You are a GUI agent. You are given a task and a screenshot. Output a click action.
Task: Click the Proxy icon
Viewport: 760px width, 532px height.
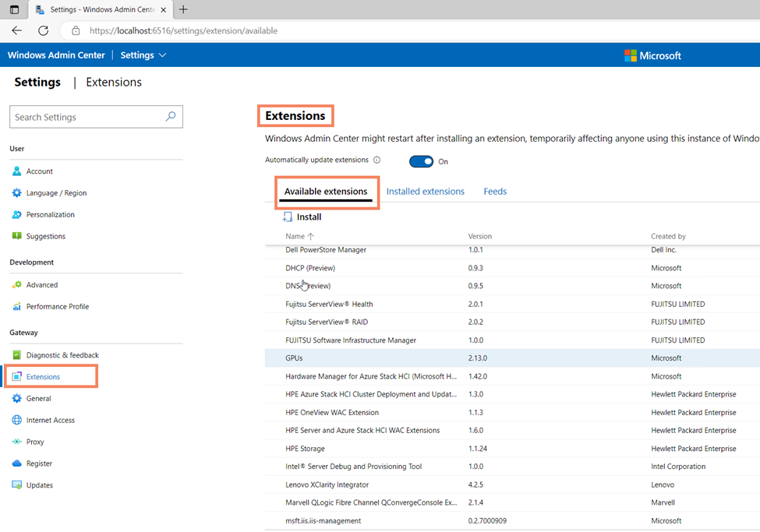point(17,442)
